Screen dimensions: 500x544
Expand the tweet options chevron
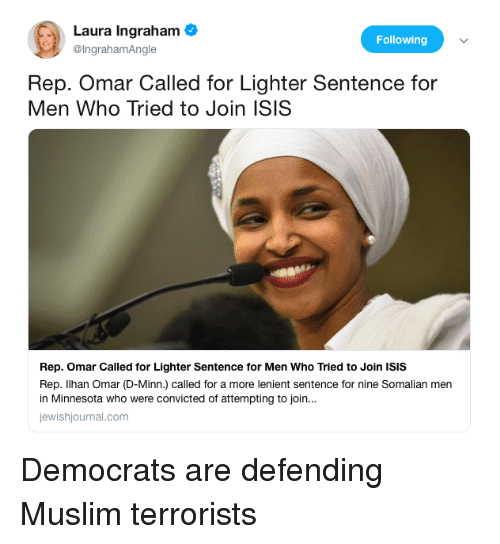click(x=464, y=41)
